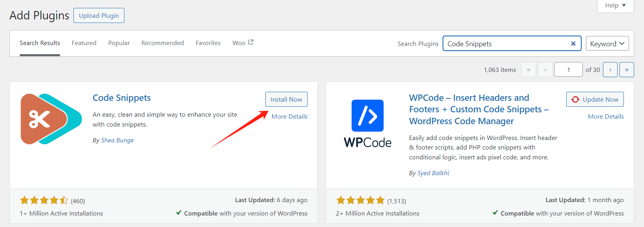Click the WPCode five-star rating
644x227 pixels.
[360, 201]
